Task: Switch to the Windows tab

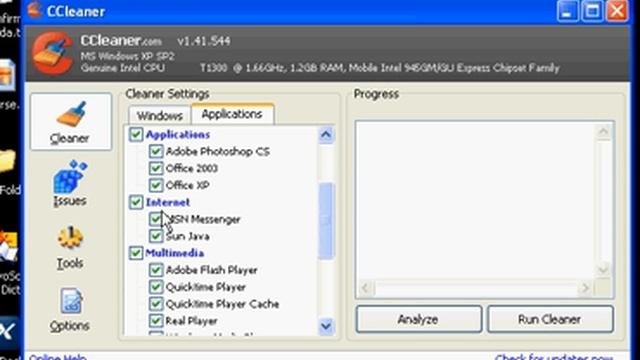Action: click(159, 116)
